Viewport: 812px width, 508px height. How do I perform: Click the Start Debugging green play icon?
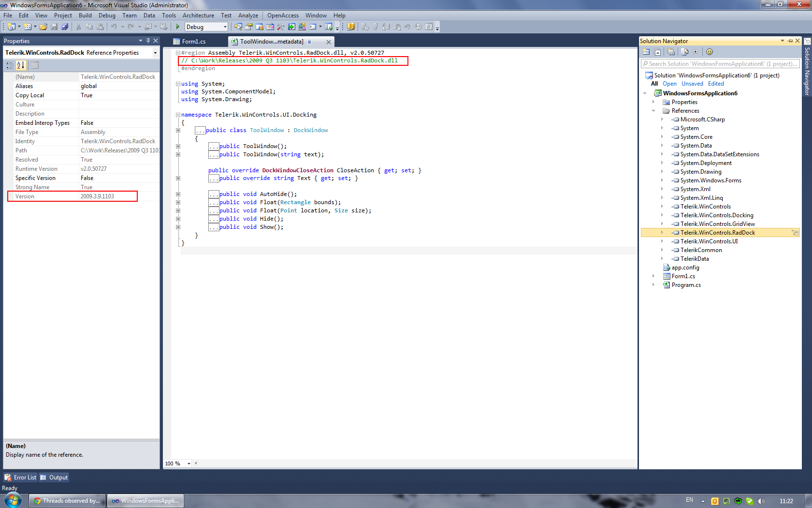pos(178,27)
